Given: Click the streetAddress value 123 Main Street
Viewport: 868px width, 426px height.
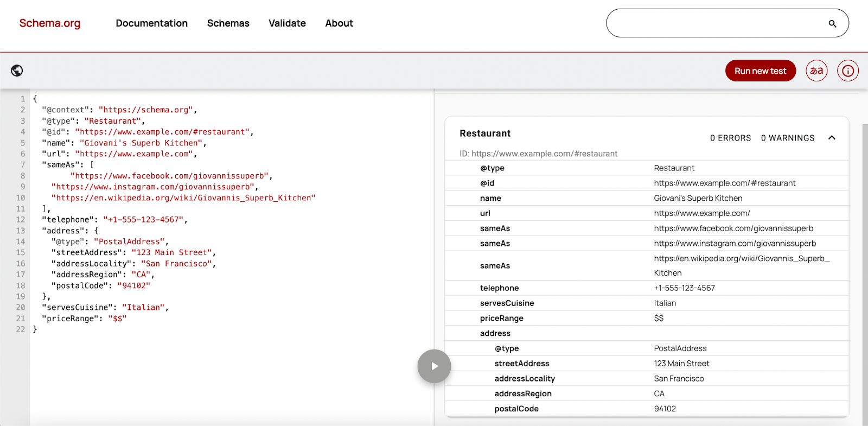Looking at the screenshot, I should [682, 364].
